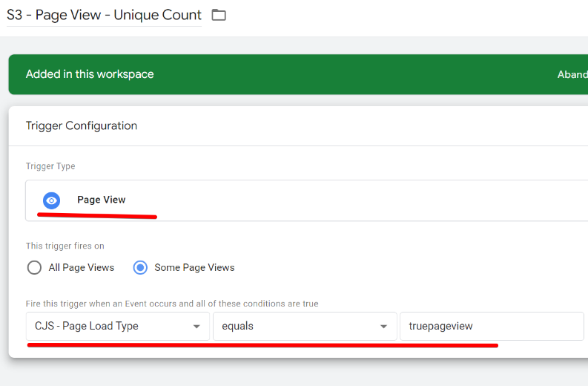
Task: Click empty space in the trigger type selector box
Action: coord(356,200)
